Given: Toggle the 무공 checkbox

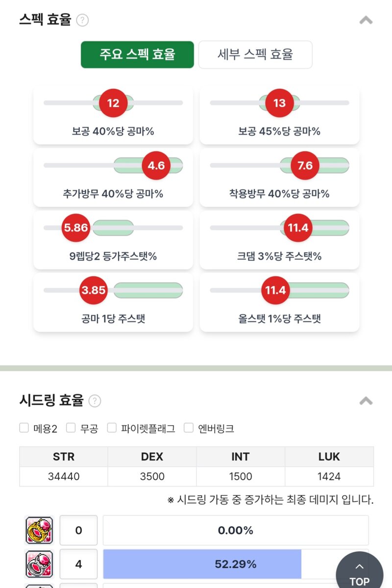Looking at the screenshot, I should [x=71, y=428].
